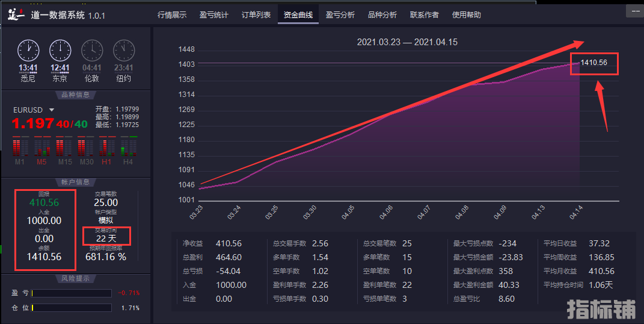Screen dimensions: 644x324
Task: Click the London (伦敦) clock icon
Action: coord(92,51)
